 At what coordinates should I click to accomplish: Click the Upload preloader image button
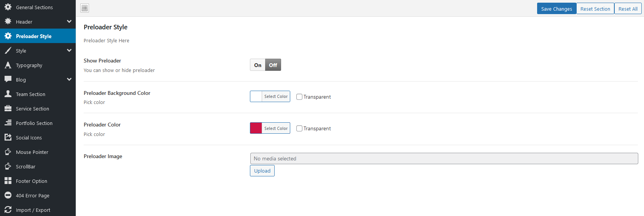coord(262,171)
